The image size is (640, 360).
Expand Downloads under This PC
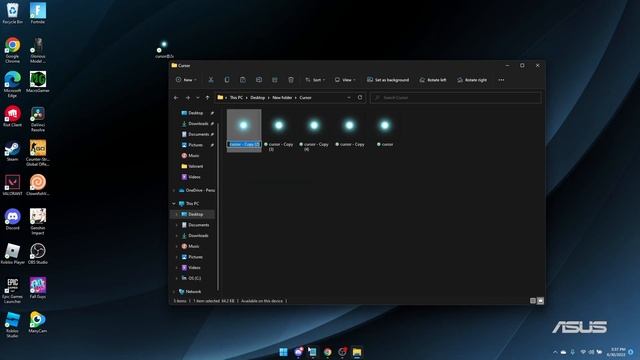(177, 236)
